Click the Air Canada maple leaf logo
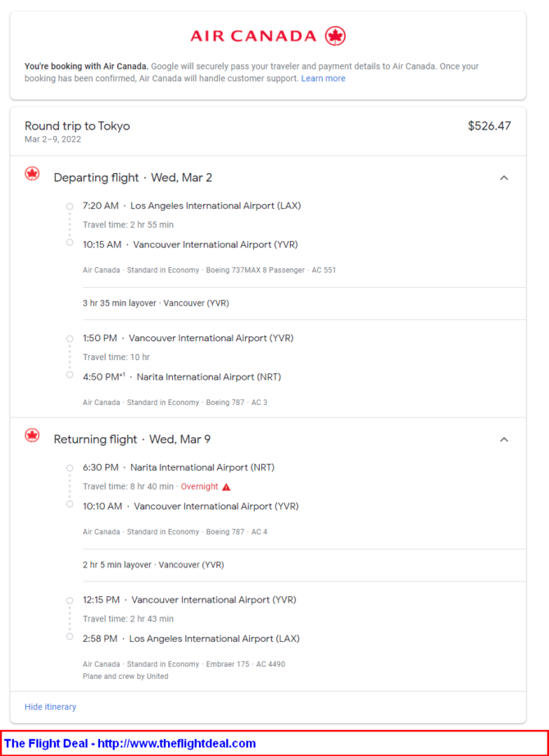Screen dimensions: 549x756 pyautogui.click(x=335, y=36)
